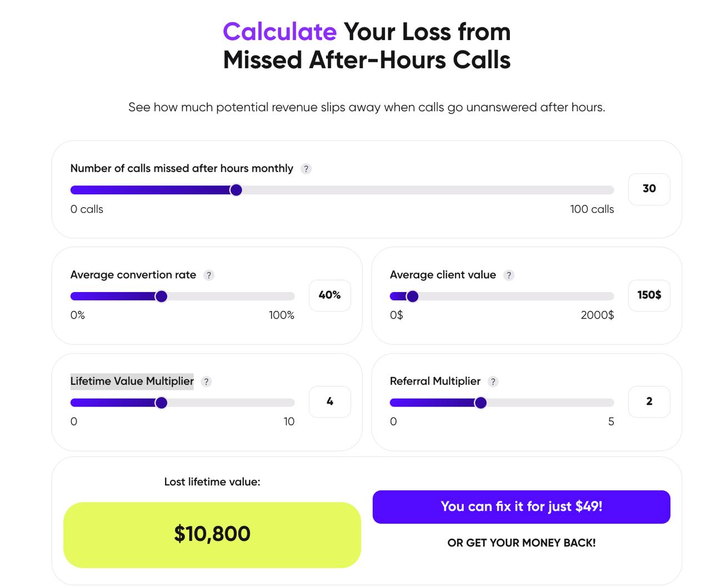This screenshot has width=711, height=588.
Task: Click the missed calls slider handle
Action: 236,190
